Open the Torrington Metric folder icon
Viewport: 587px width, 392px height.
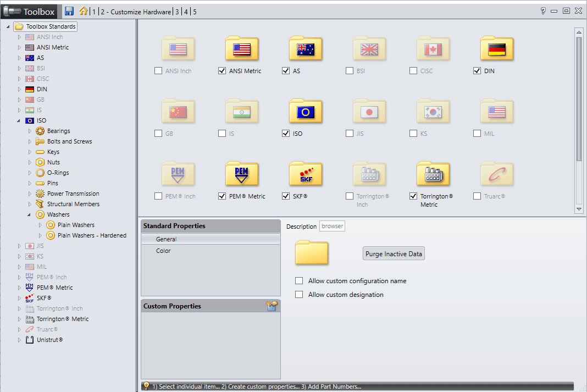(433, 175)
